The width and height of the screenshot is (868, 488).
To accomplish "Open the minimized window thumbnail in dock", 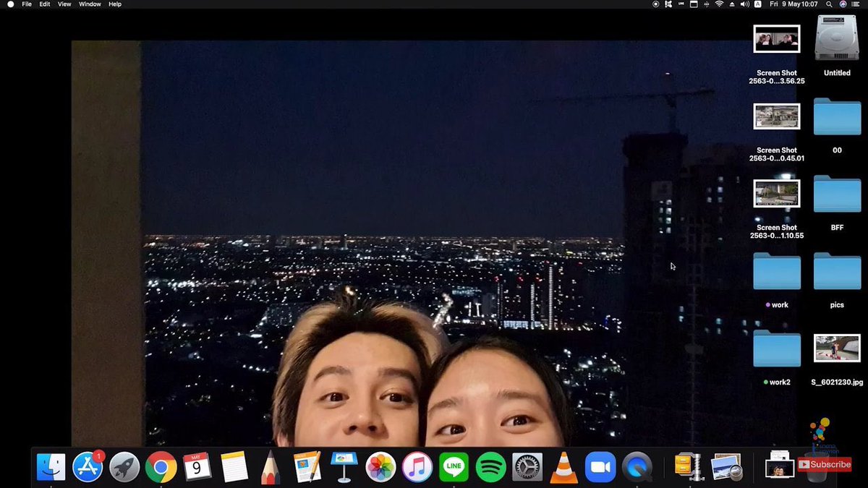I will tap(779, 466).
